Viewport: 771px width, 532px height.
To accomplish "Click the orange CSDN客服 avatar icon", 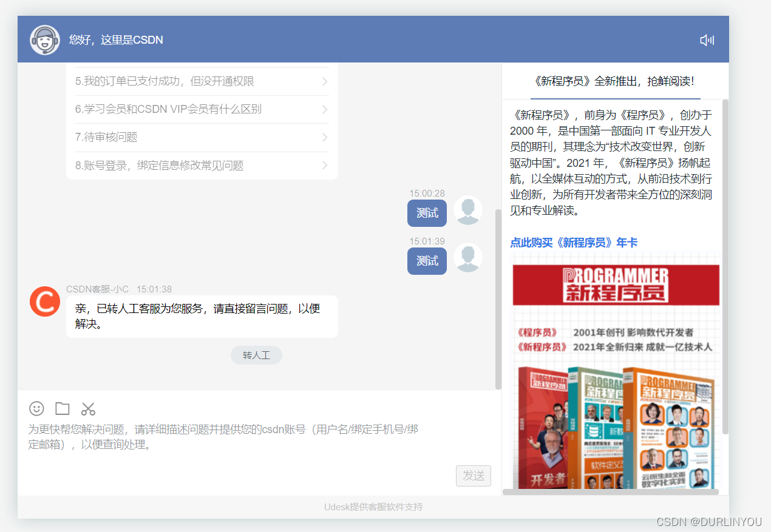I will click(x=45, y=301).
